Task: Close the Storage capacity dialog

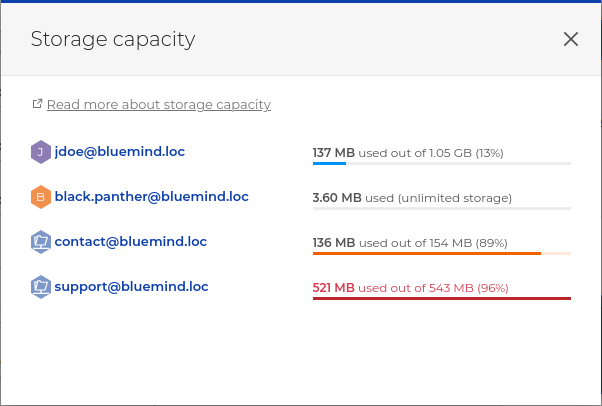Action: 571,39
